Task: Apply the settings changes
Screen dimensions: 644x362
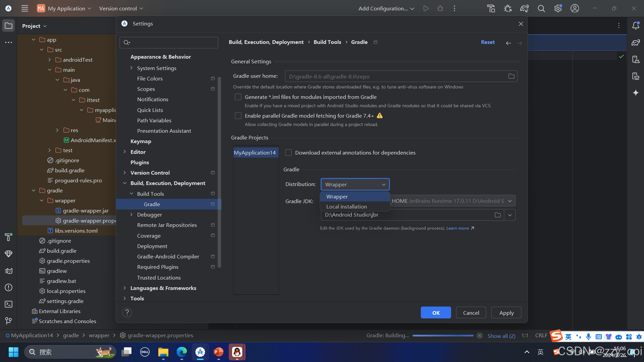Action: 506,312
